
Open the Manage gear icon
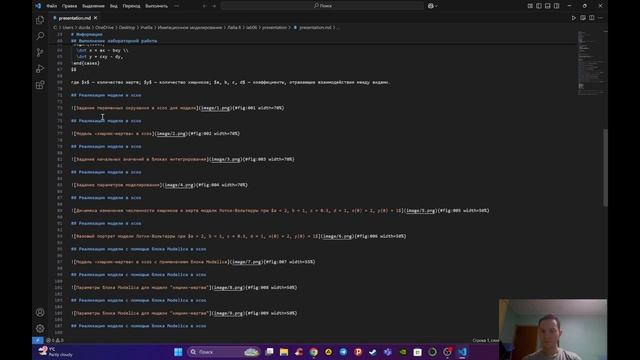pos(40,328)
